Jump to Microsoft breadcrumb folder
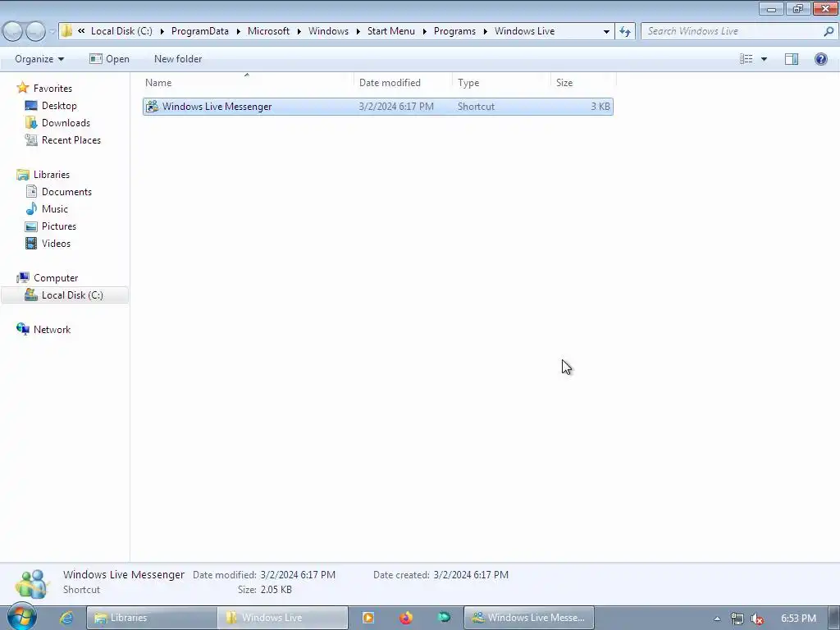The image size is (840, 630). (268, 31)
